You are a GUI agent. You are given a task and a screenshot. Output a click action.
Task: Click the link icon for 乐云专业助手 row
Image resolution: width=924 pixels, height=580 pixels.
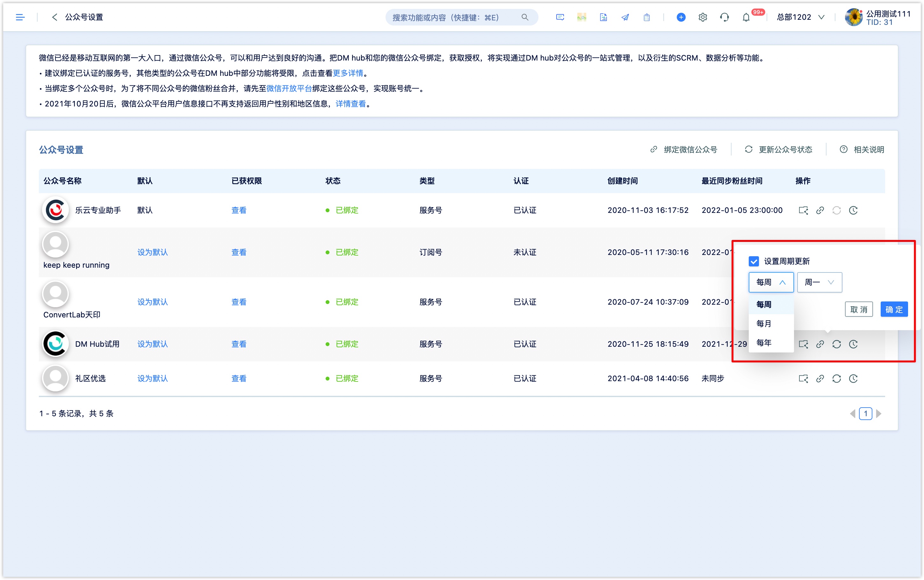820,210
